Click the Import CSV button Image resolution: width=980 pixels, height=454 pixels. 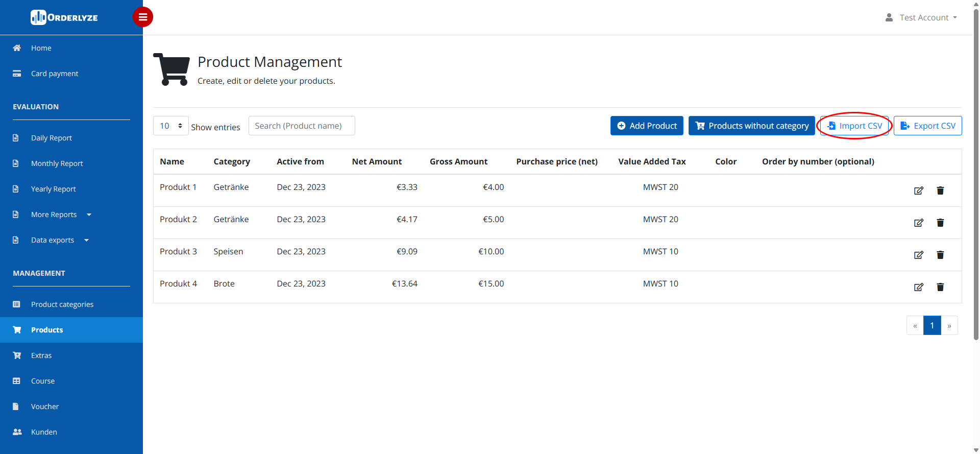click(x=854, y=126)
